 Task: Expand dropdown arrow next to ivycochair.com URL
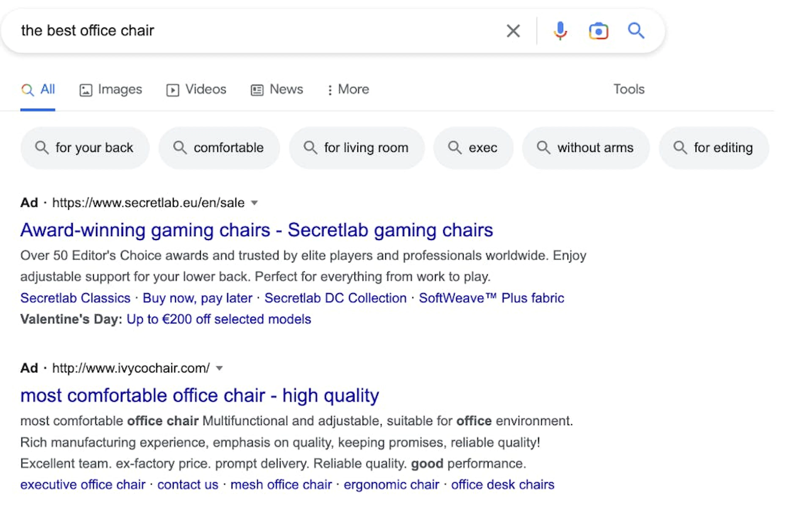[219, 368]
